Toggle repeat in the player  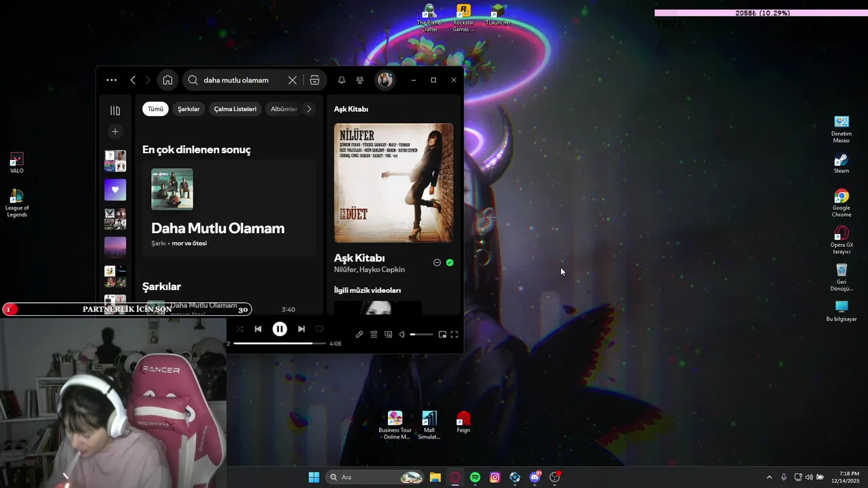point(319,329)
